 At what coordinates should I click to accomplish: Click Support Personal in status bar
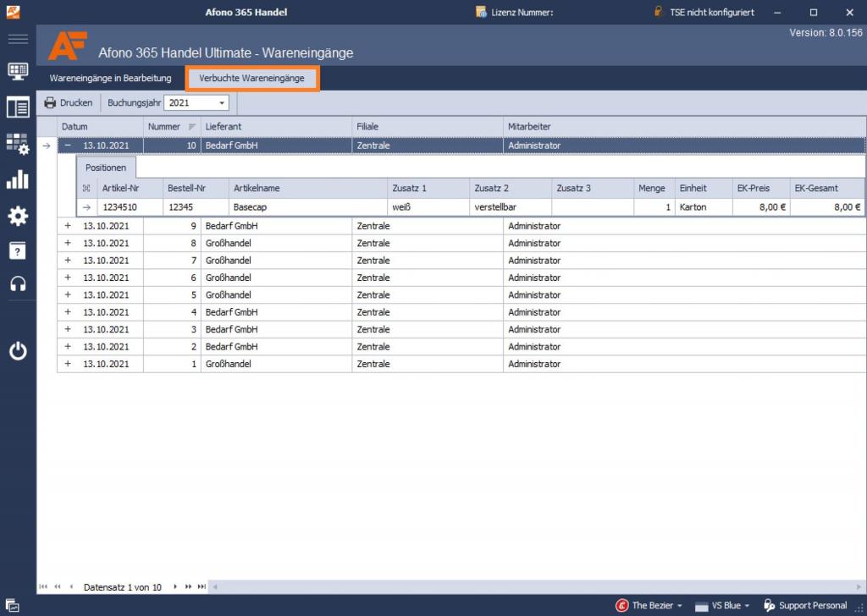[x=805, y=606]
